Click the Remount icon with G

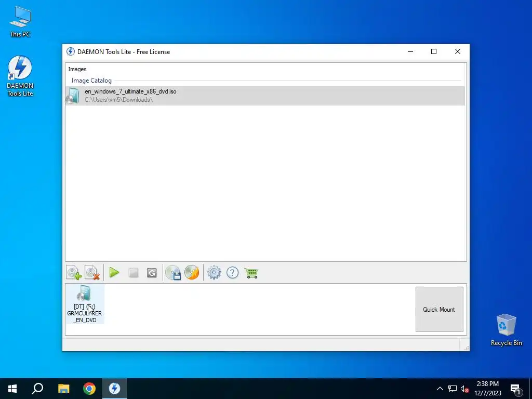click(152, 273)
